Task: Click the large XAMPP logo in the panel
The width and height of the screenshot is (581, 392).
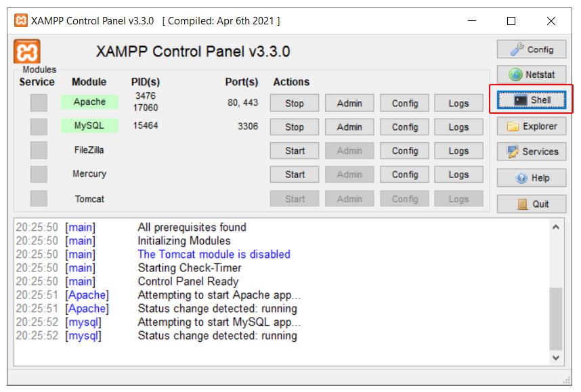Action: (x=27, y=51)
